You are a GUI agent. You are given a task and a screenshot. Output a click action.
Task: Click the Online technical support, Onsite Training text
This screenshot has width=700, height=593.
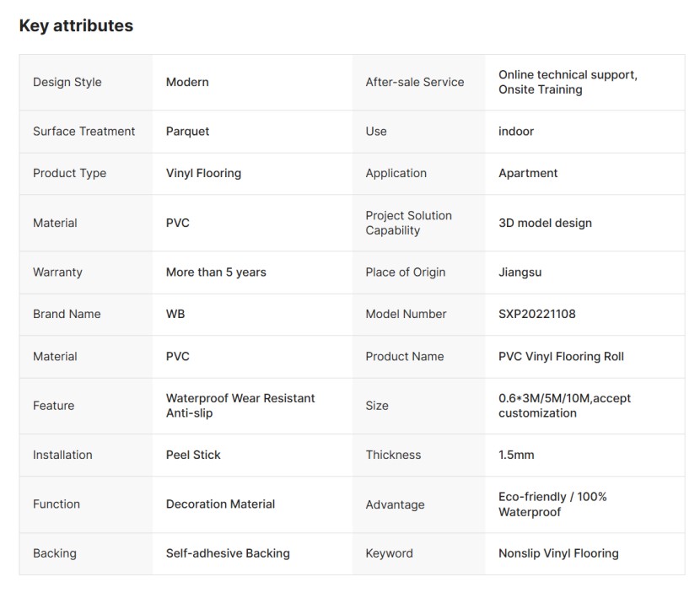[568, 82]
